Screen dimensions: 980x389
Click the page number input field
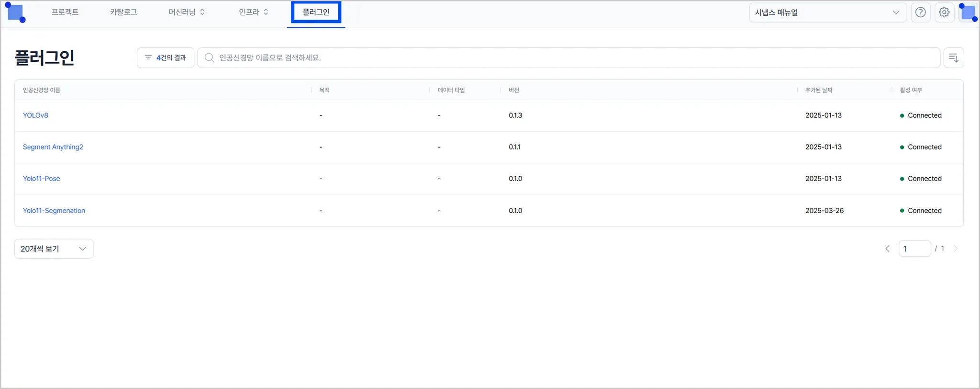[914, 249]
